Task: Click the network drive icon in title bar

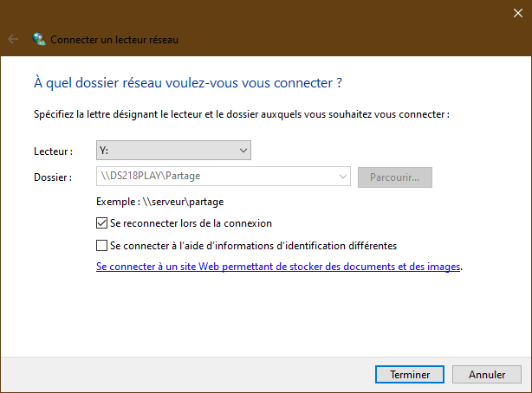Action: click(39, 39)
